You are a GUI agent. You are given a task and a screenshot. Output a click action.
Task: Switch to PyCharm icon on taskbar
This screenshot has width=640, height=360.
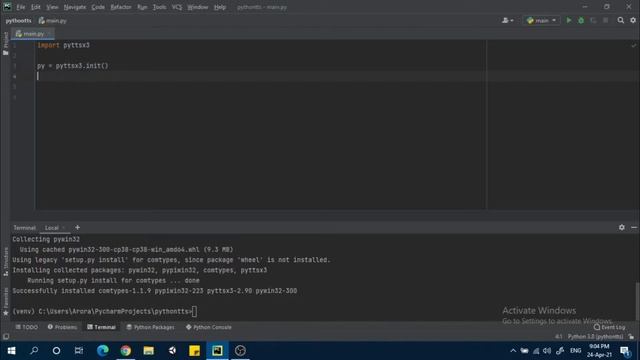tap(217, 351)
